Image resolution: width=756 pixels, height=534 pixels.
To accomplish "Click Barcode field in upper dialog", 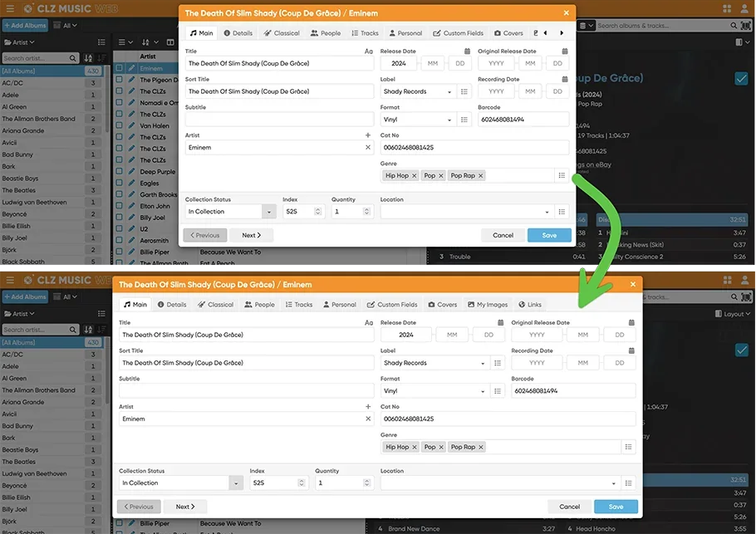I will (523, 120).
